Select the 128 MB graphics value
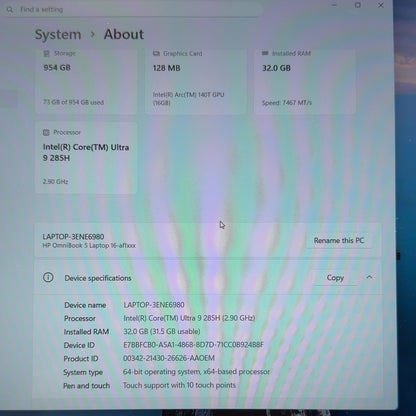Viewport: 416px width, 416px height. (166, 68)
